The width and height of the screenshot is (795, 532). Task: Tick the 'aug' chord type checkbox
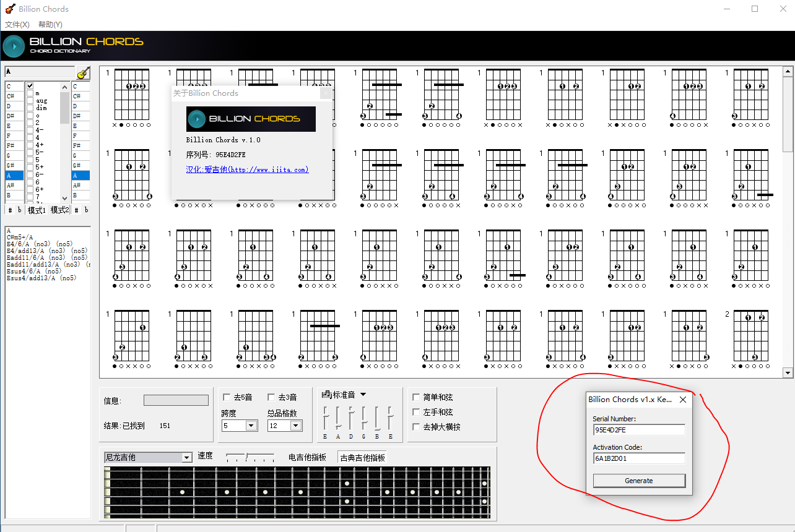click(30, 101)
